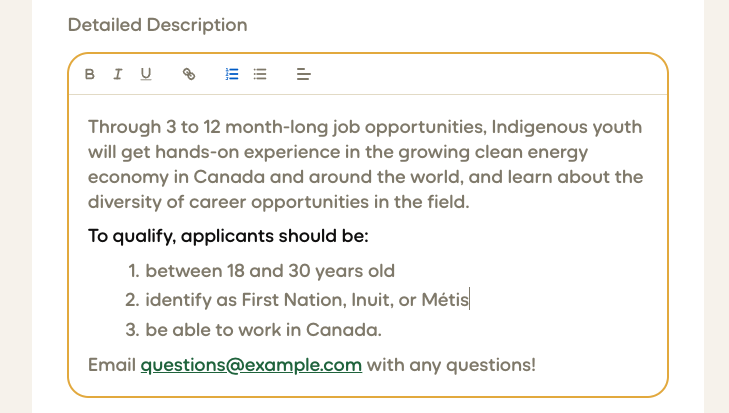Click list item "between 18 and 30 years old"

pos(270,271)
